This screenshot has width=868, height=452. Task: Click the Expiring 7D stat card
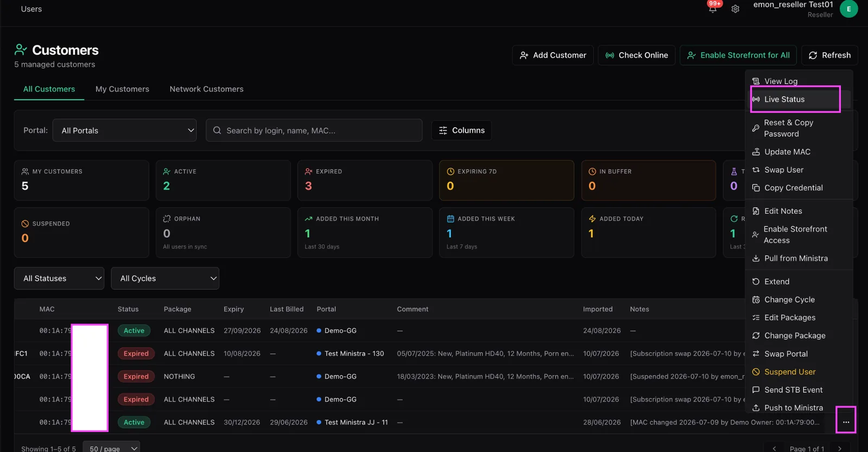point(507,180)
